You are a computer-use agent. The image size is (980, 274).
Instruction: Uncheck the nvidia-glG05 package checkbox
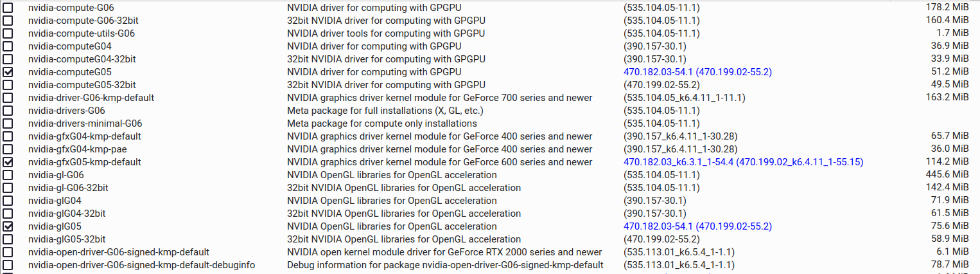click(x=8, y=226)
